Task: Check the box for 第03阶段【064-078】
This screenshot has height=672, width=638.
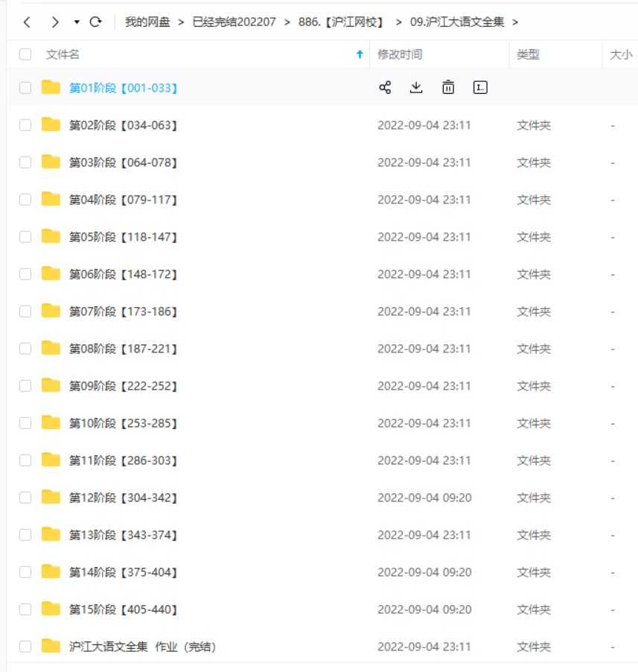Action: (25, 162)
